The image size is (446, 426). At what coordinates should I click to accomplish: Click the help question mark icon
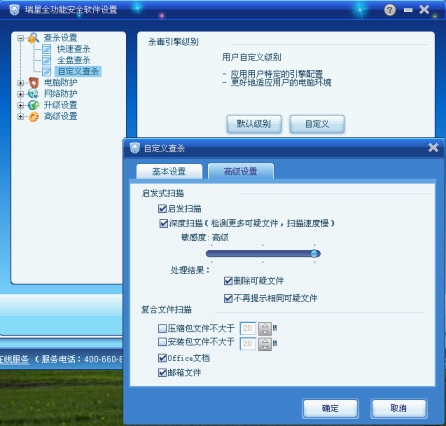pyautogui.click(x=390, y=10)
